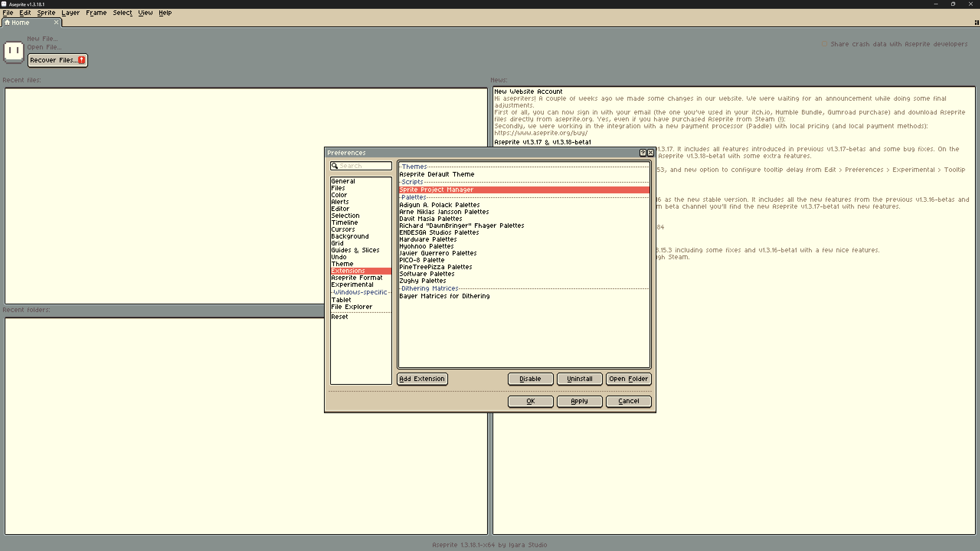Open the Layer menu
This screenshot has height=551, width=980.
coord(70,13)
